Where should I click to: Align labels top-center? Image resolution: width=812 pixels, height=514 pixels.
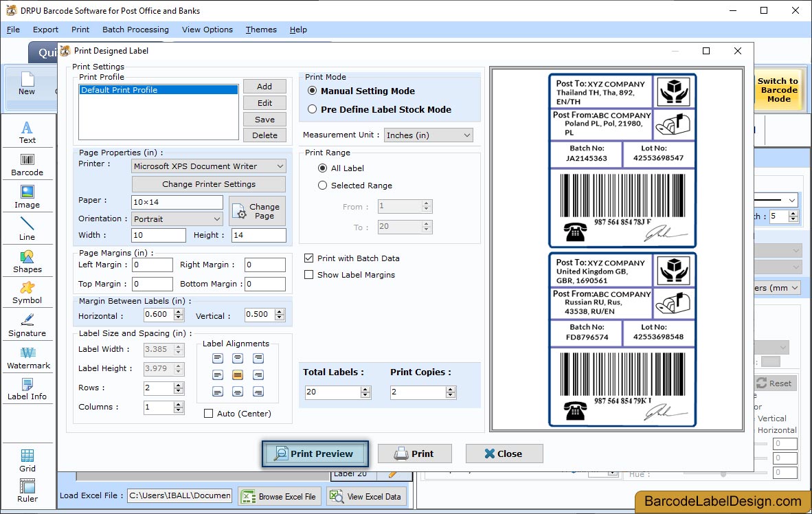coord(238,358)
